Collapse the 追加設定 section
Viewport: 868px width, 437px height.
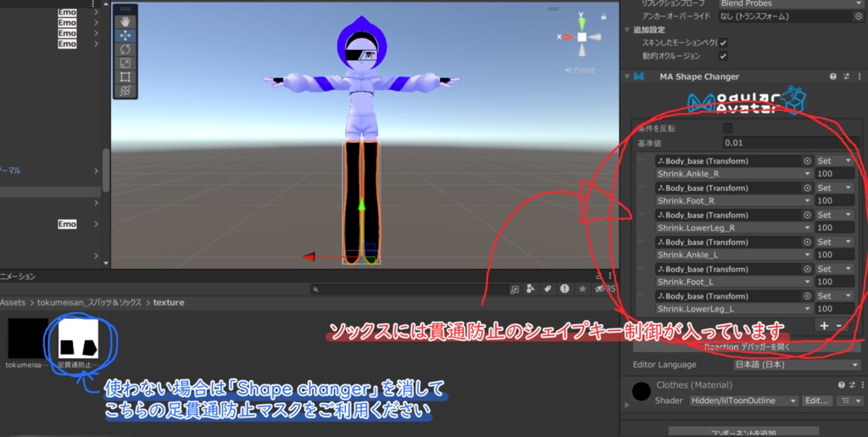click(627, 30)
